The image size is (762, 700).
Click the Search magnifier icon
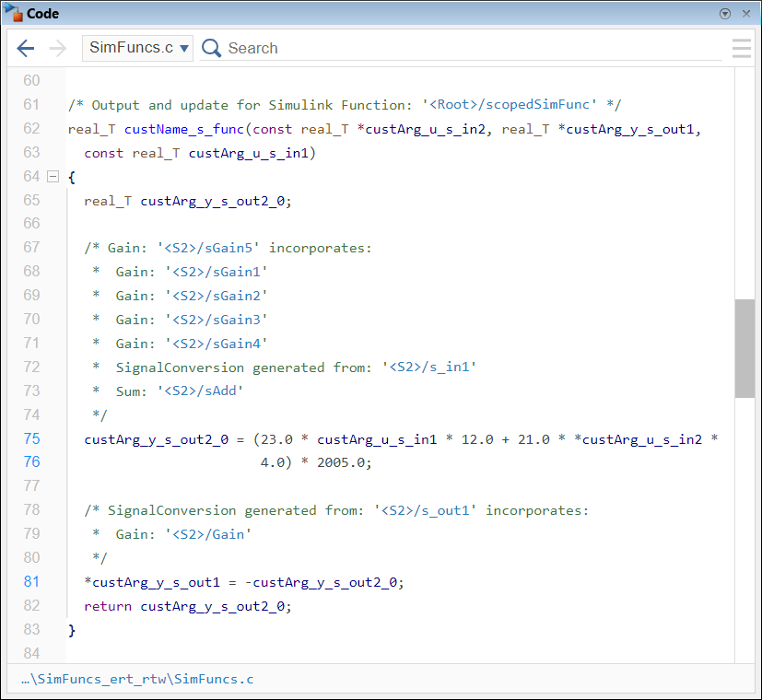[x=211, y=47]
